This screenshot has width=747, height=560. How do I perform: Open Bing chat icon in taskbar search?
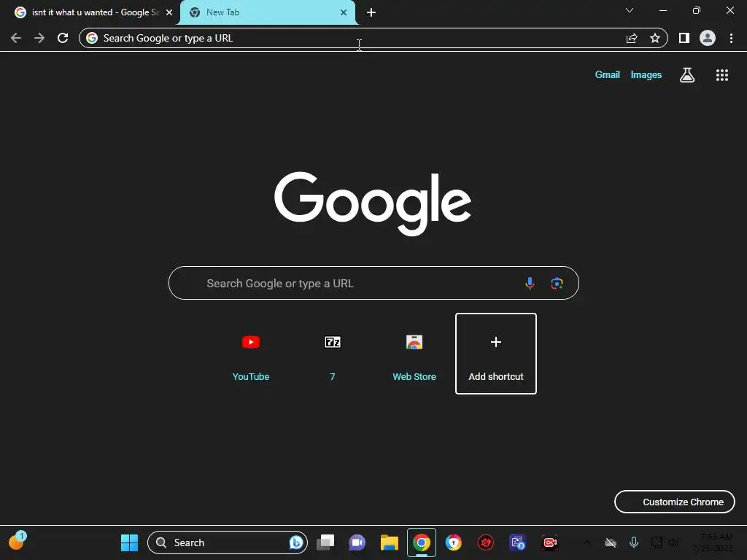296,542
